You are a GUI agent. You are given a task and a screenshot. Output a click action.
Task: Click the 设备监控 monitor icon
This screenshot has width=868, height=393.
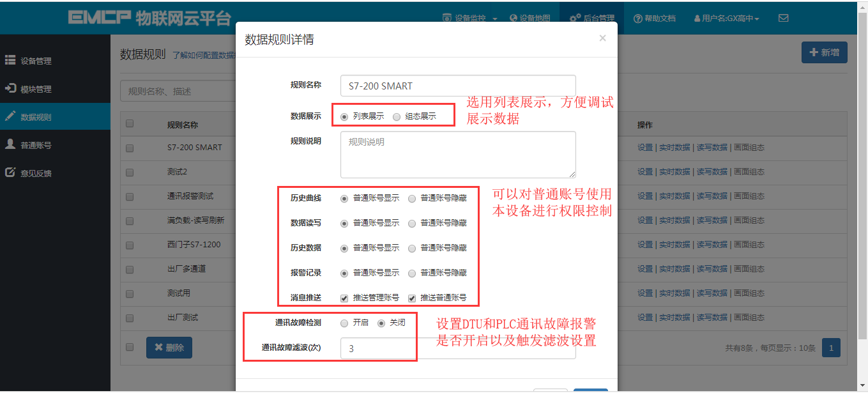(447, 18)
